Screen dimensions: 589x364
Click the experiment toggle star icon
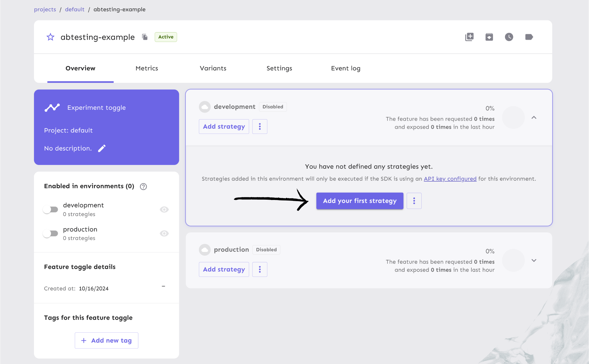tap(51, 36)
